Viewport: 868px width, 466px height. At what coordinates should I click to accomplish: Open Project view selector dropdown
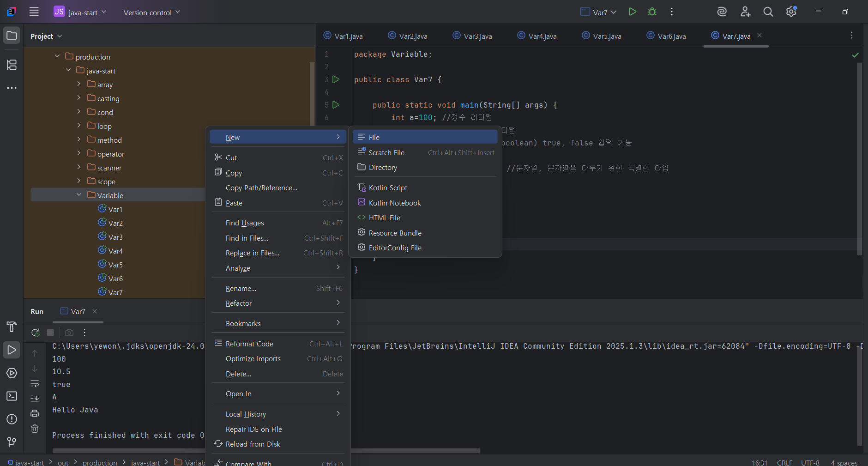(46, 36)
